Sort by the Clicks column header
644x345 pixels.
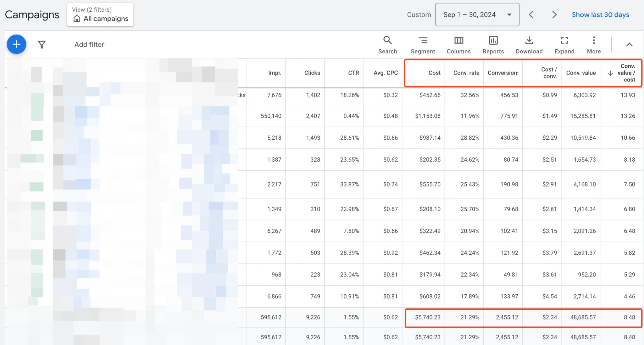[312, 73]
